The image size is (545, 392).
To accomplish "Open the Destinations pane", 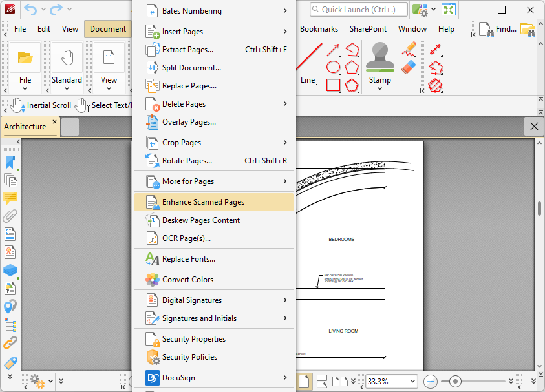I will point(10,307).
